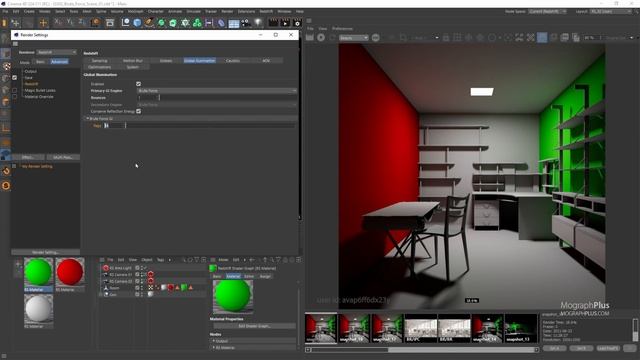Image resolution: width=640 pixels, height=360 pixels.
Task: Toggle Conserve Reflection Energy checkbox
Action: tap(138, 111)
